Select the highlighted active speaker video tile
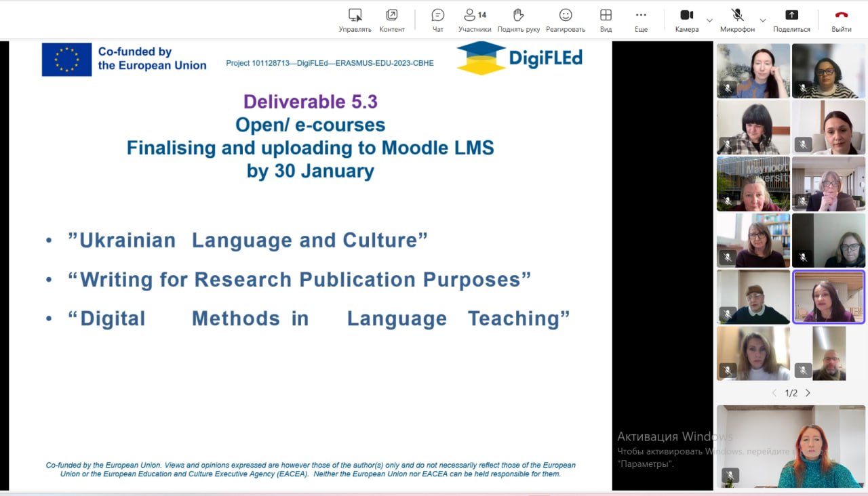 [x=829, y=297]
